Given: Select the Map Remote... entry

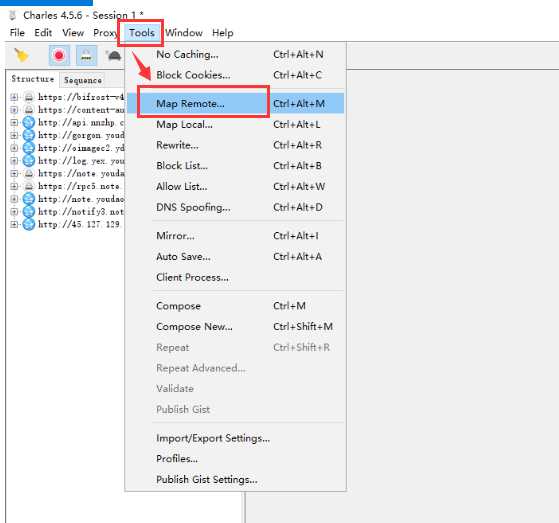Looking at the screenshot, I should (x=235, y=103).
